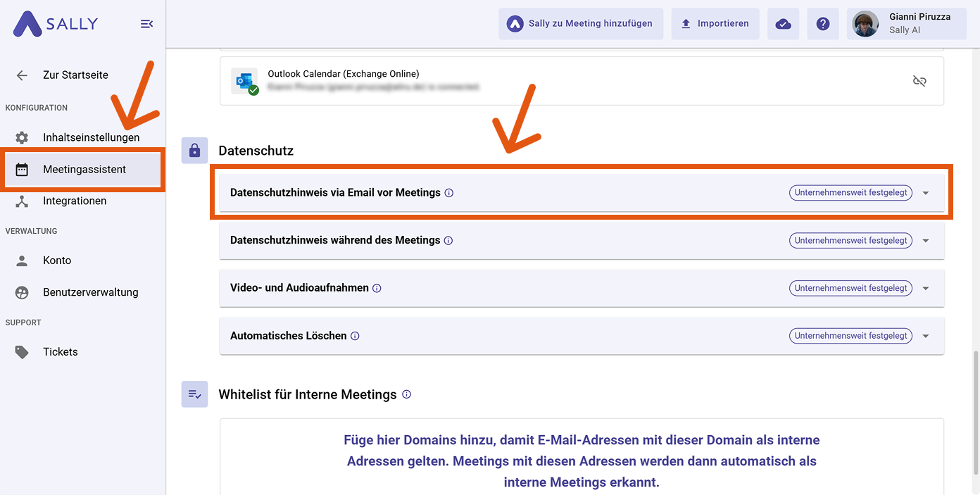Click info icon beside Automatisches Löschen
Image resolution: width=980 pixels, height=495 pixels.
[355, 336]
